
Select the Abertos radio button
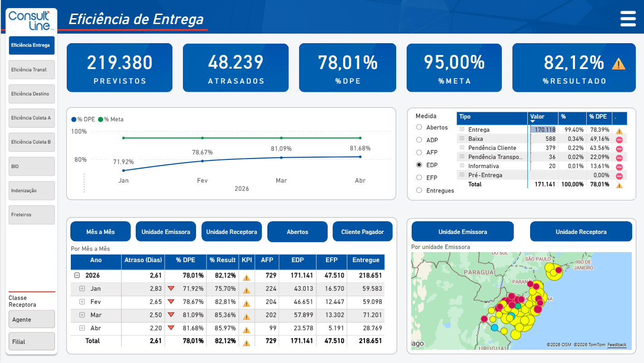pyautogui.click(x=419, y=127)
